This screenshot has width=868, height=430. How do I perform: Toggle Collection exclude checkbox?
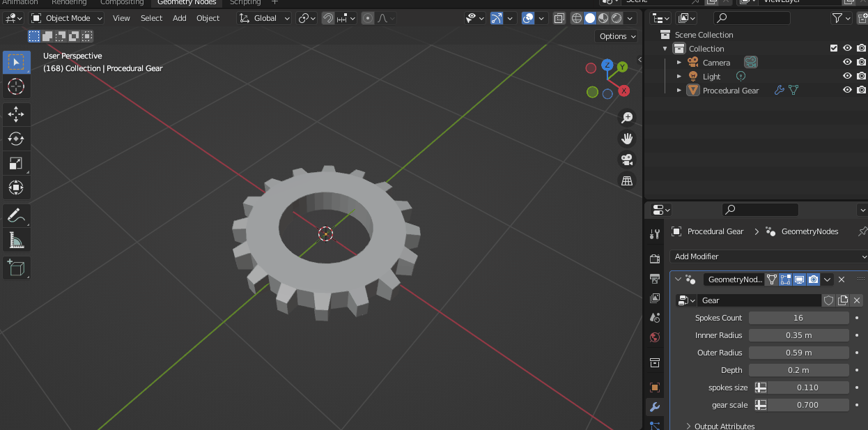pyautogui.click(x=834, y=49)
